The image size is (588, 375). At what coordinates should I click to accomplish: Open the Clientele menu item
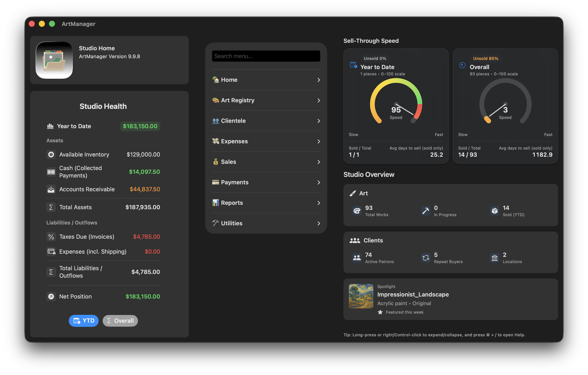(233, 121)
